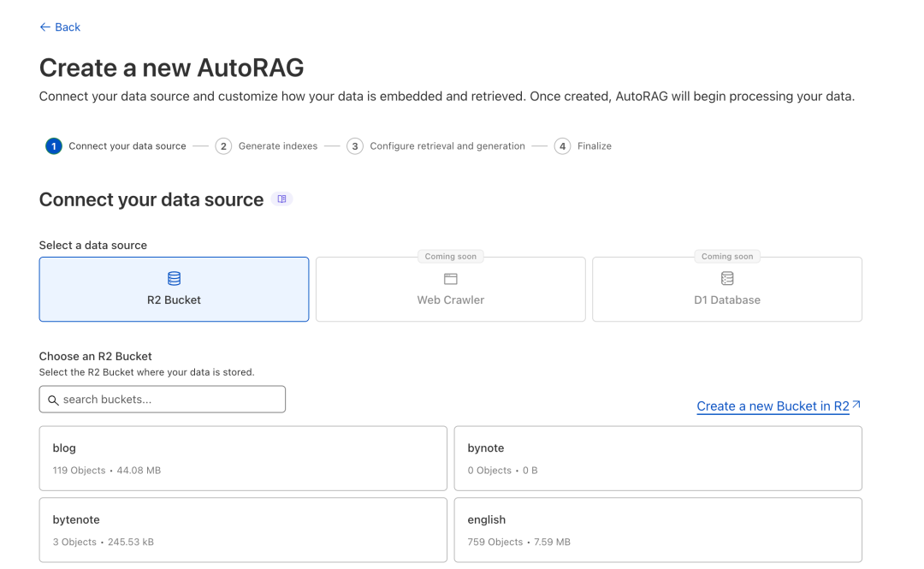Screen dimensions: 924x569
Task: Select the english bucket card
Action: click(x=657, y=529)
